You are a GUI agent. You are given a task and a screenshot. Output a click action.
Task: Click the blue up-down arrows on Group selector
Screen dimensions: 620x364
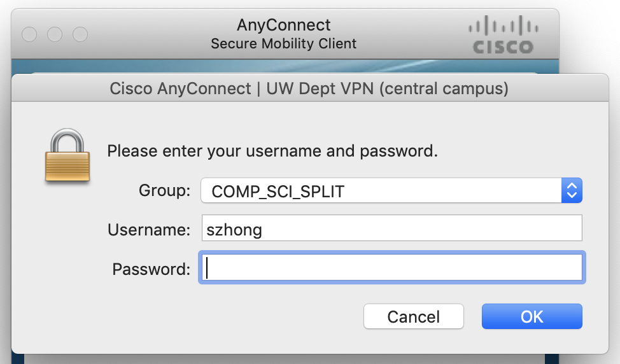(572, 191)
